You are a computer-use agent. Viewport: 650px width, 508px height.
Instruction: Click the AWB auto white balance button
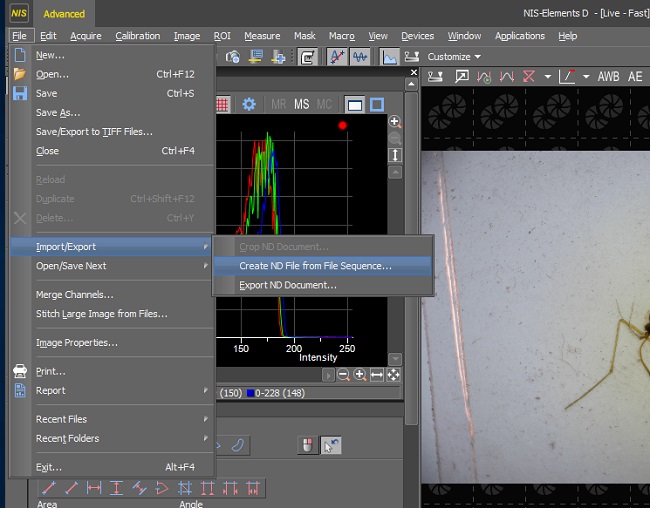tap(608, 77)
